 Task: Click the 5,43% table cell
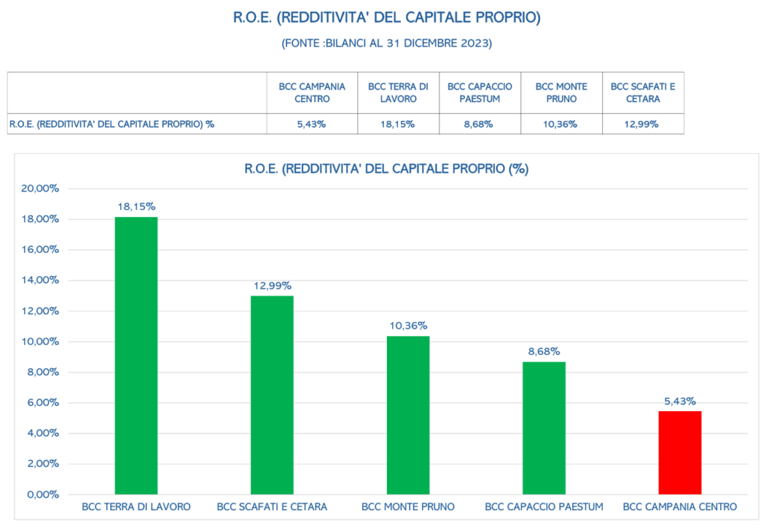[312, 125]
